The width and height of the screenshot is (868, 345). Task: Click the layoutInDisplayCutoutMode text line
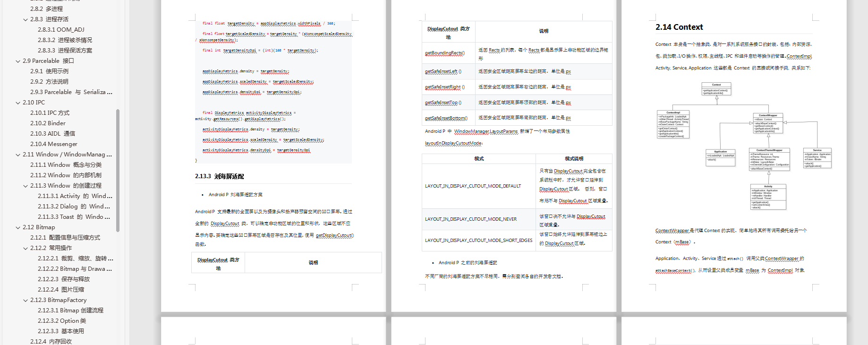click(x=454, y=143)
